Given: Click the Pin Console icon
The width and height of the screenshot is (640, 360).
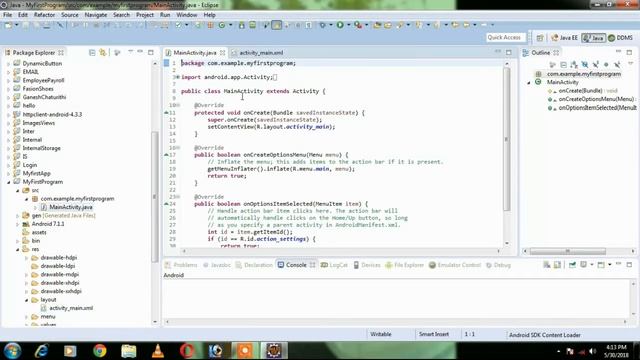Looking at the screenshot, I should (572, 265).
